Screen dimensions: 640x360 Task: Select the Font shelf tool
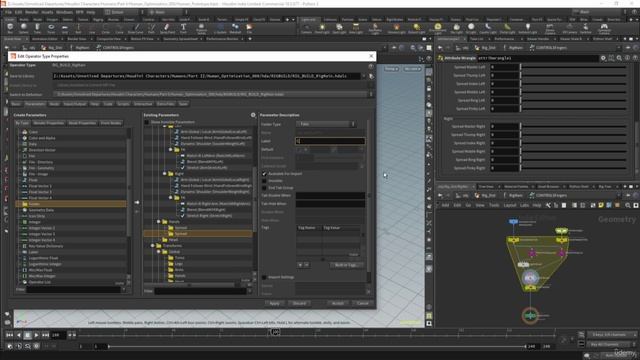tap(183, 29)
